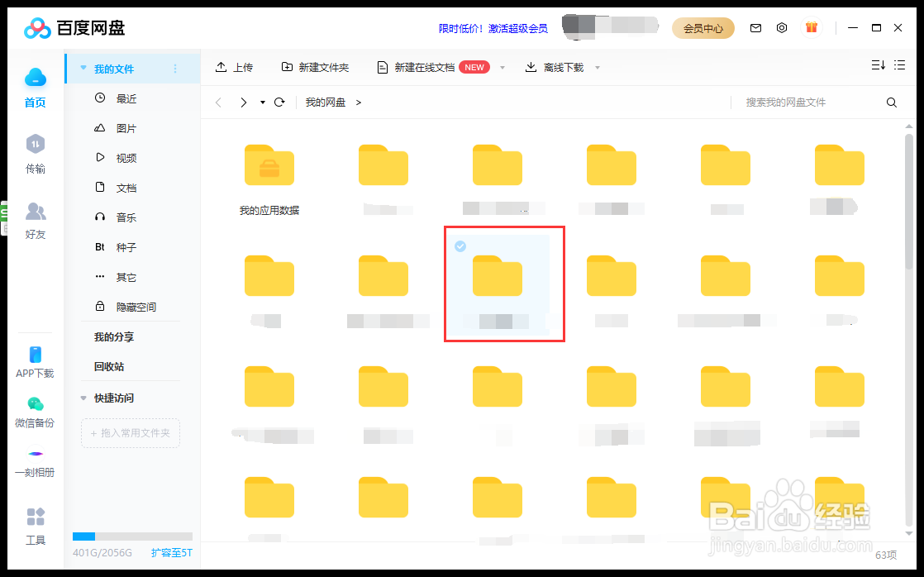Click breadcrumb arrow after 我的网盘
This screenshot has width=924, height=577.
(359, 103)
